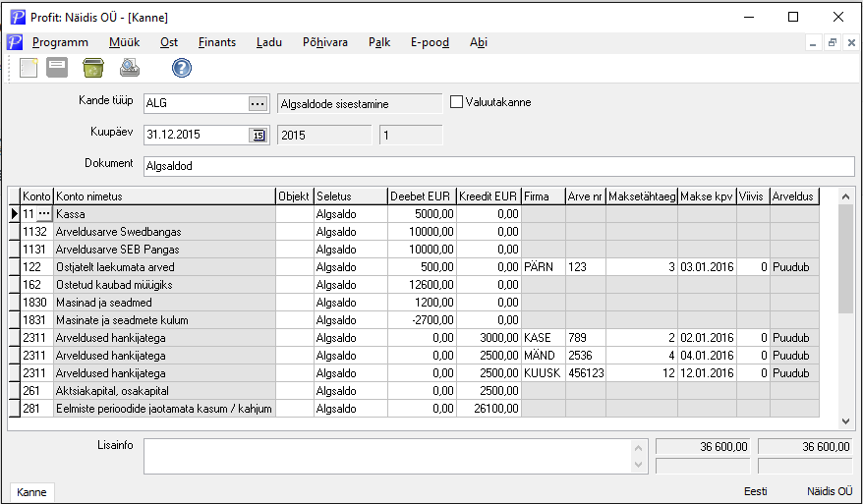The height and width of the screenshot is (504, 863).
Task: Click the Arveldusarve Swedbangas account name cell
Action: coord(164,232)
